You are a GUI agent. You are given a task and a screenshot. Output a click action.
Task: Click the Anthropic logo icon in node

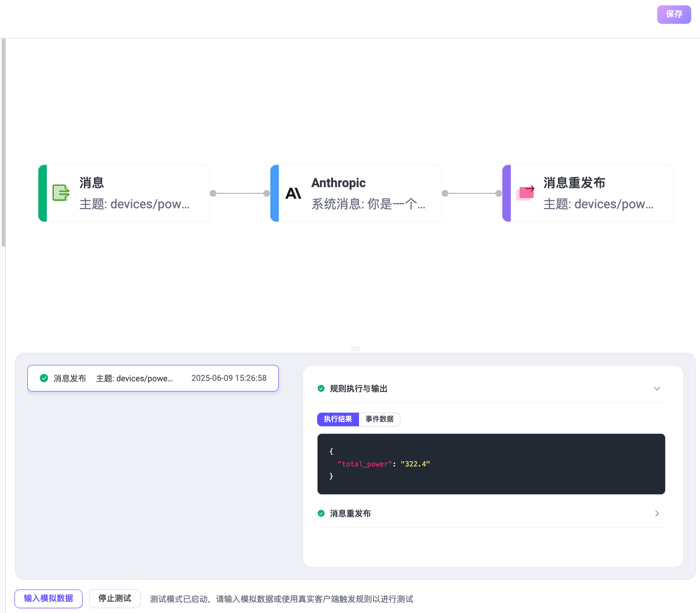click(x=293, y=193)
